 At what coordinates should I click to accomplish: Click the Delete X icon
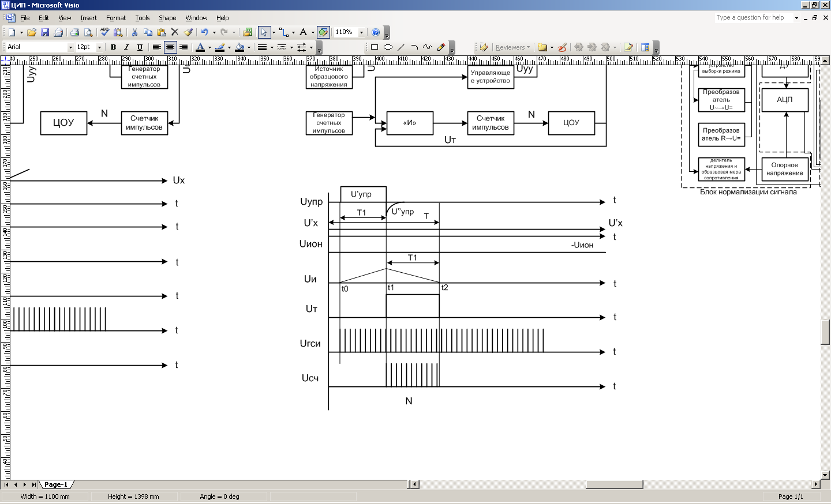tap(175, 32)
